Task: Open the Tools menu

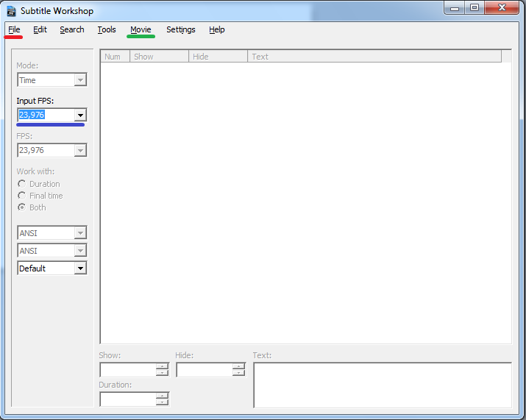Action: [107, 29]
